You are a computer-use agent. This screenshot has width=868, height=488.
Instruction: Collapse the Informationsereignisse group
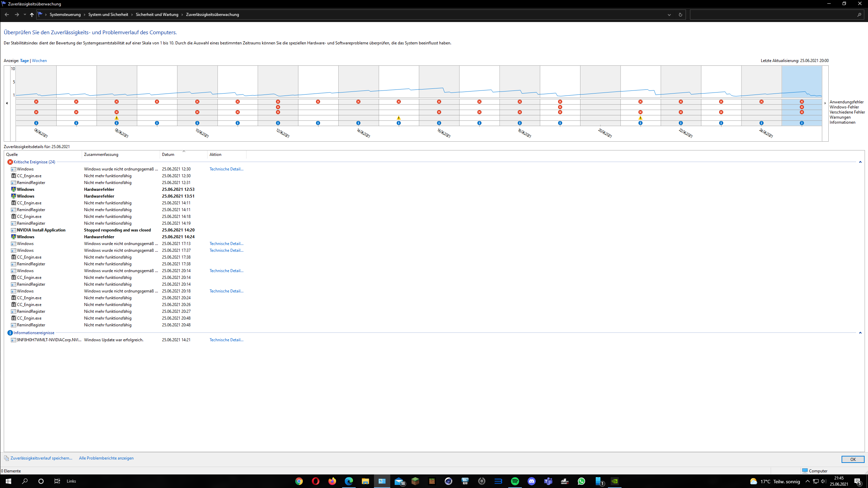click(x=860, y=333)
